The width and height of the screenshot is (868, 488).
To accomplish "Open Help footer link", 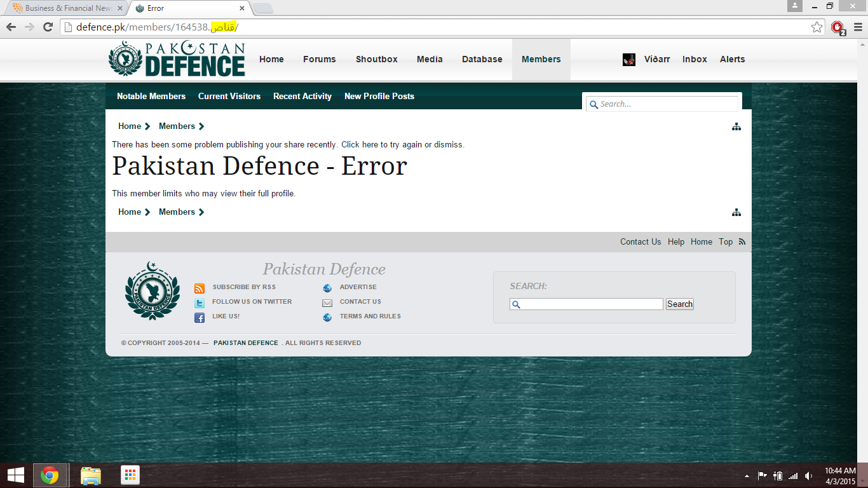I will (676, 241).
